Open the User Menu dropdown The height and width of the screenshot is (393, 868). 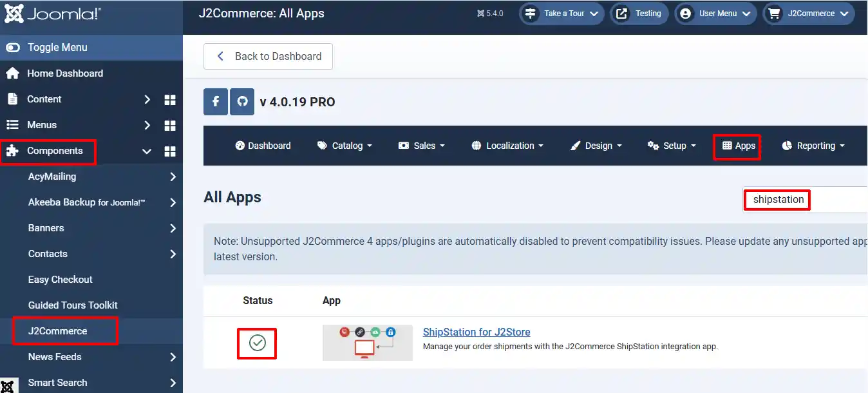(x=715, y=14)
